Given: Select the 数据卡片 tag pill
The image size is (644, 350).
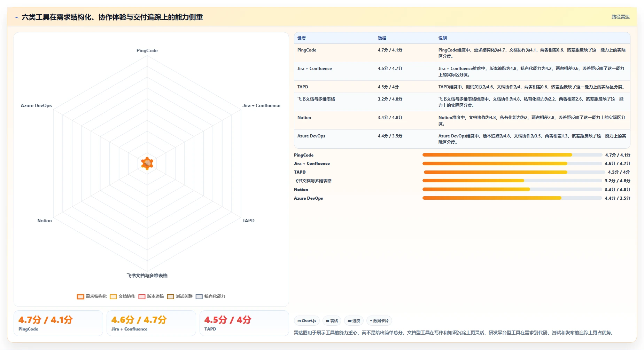Looking at the screenshot, I should (x=379, y=321).
